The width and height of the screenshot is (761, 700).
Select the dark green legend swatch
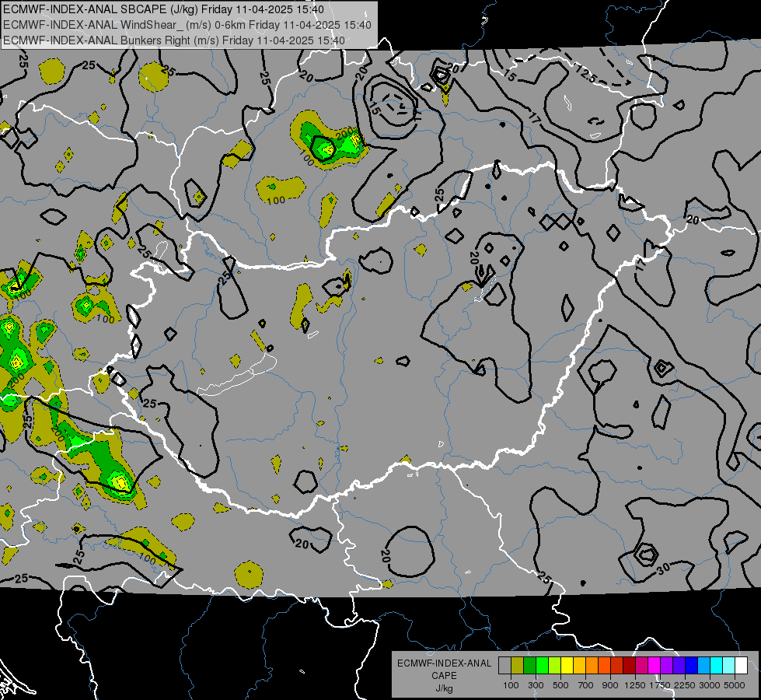[529, 665]
